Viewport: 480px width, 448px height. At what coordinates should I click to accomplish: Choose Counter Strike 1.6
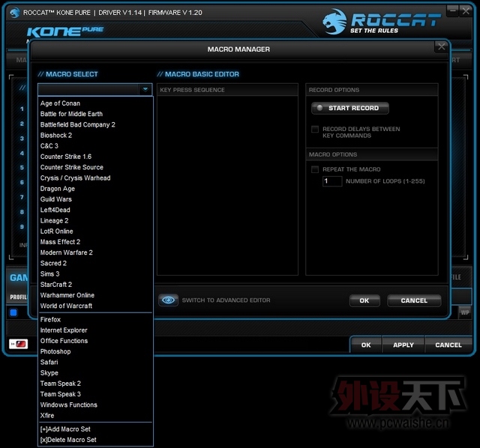tap(95, 157)
